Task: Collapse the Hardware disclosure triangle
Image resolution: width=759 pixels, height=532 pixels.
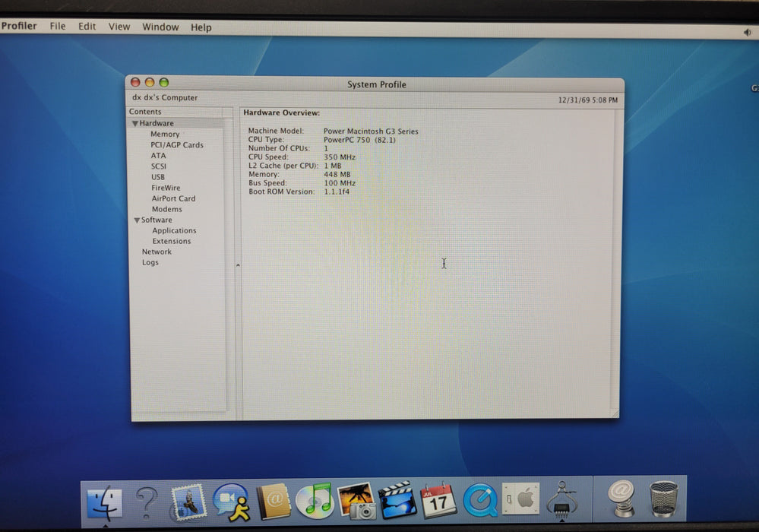Action: click(135, 123)
